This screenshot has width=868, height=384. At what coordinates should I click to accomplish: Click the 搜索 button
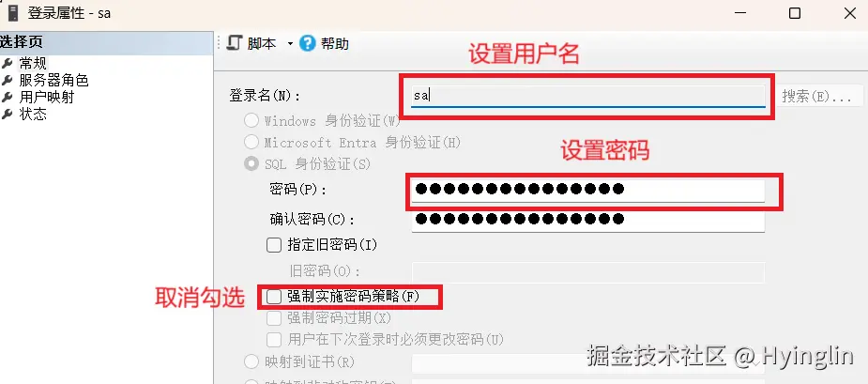click(816, 96)
